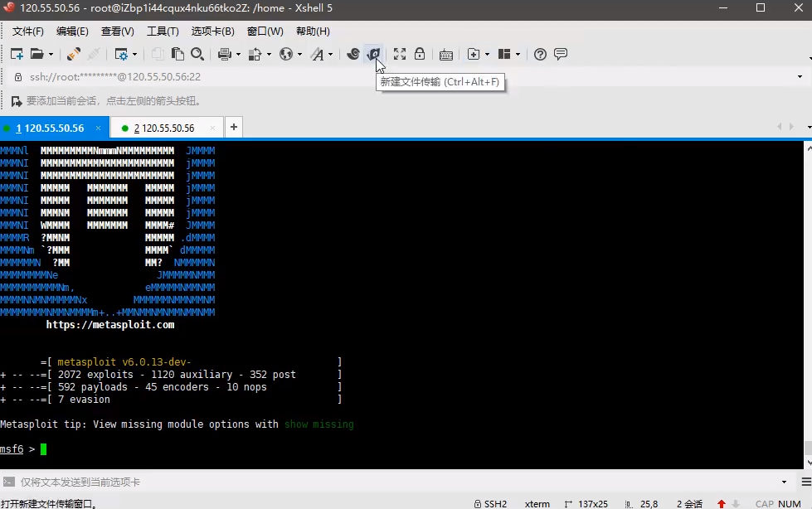Expand the new tab icon dropdown arrow
Image resolution: width=812 pixels, height=509 pixels.
(487, 54)
